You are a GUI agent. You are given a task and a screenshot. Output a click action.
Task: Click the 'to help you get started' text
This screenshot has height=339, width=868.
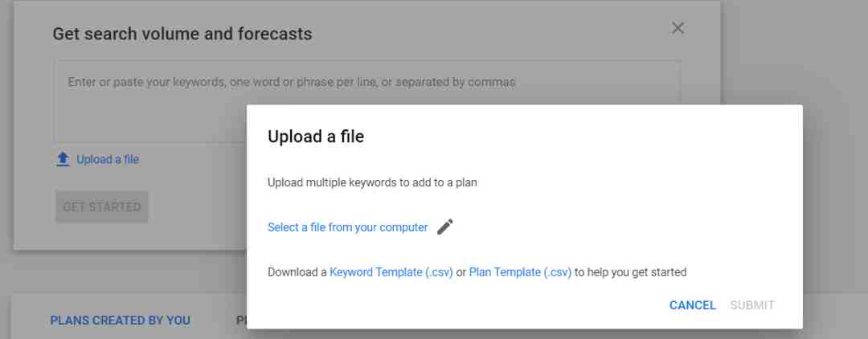click(630, 272)
